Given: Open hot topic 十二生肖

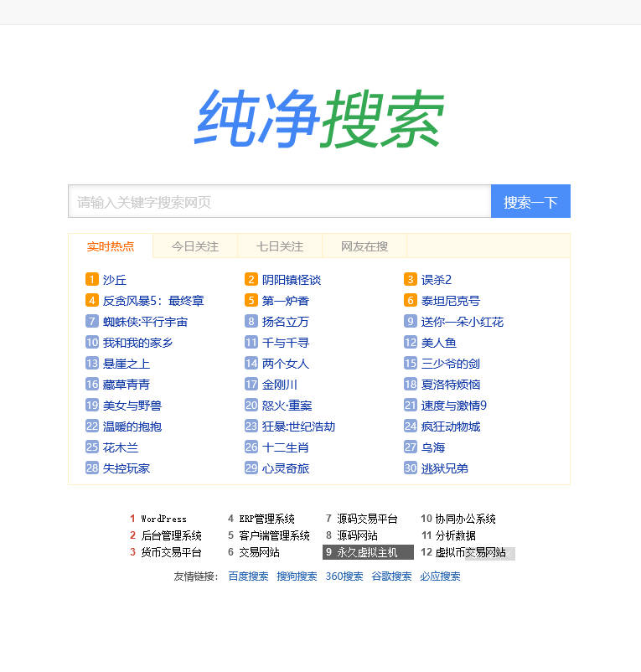Looking at the screenshot, I should click(286, 447).
